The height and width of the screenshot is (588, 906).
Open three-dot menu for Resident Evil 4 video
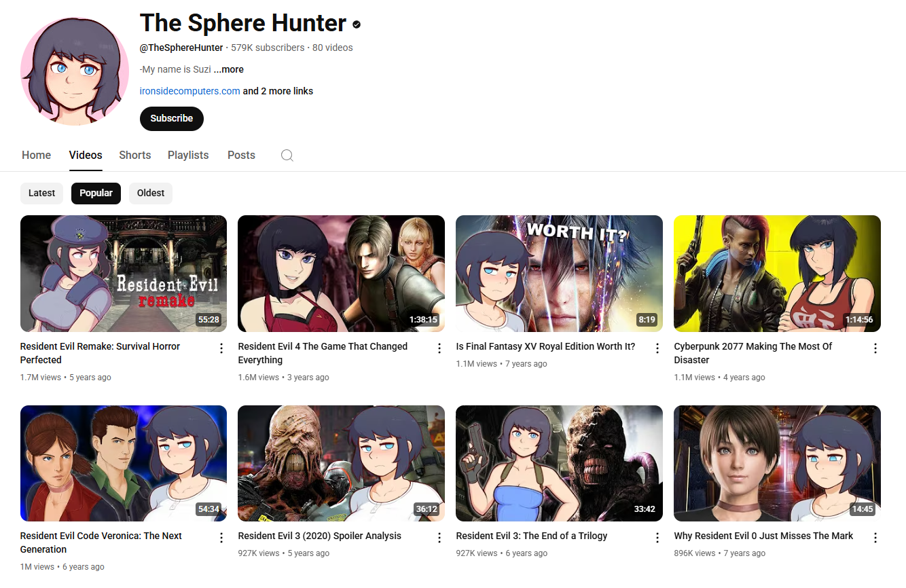pyautogui.click(x=439, y=348)
